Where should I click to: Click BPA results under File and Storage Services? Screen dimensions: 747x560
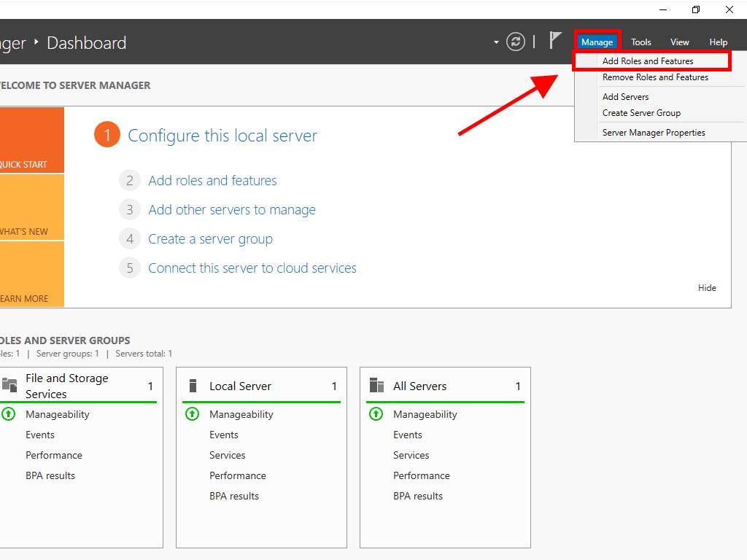[50, 475]
